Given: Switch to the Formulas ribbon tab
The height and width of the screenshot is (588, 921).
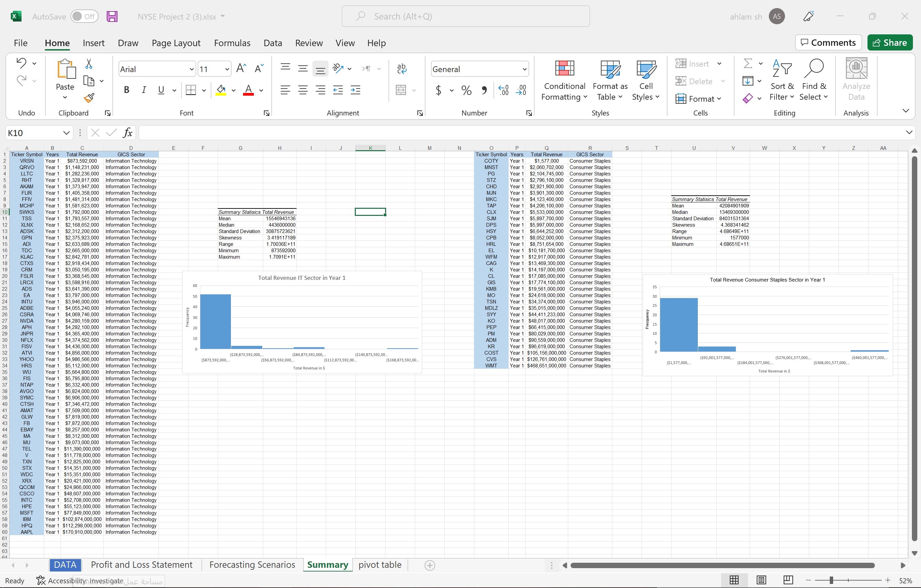Looking at the screenshot, I should (x=232, y=43).
